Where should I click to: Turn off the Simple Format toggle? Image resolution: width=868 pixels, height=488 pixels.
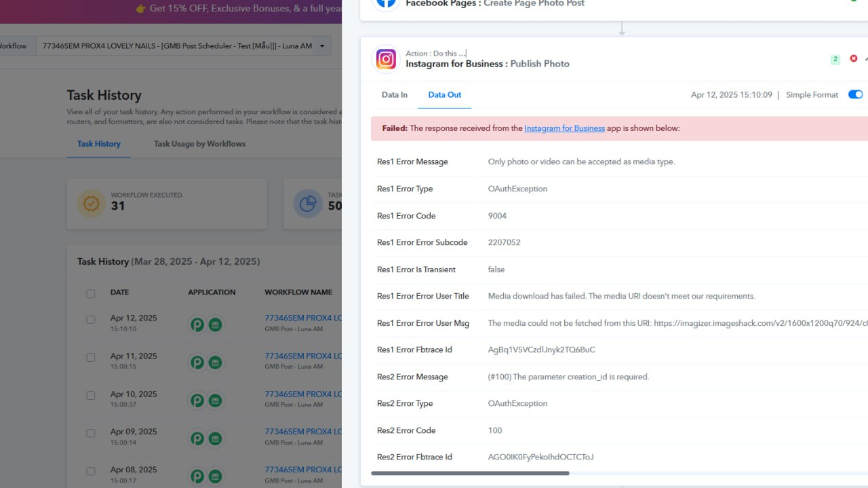[855, 94]
